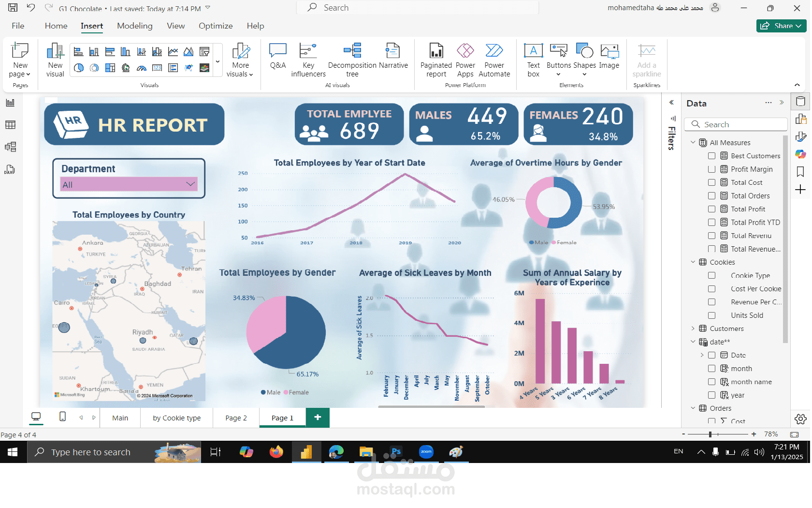The width and height of the screenshot is (812, 508).
Task: Add a New page from ribbon
Action: click(x=20, y=60)
